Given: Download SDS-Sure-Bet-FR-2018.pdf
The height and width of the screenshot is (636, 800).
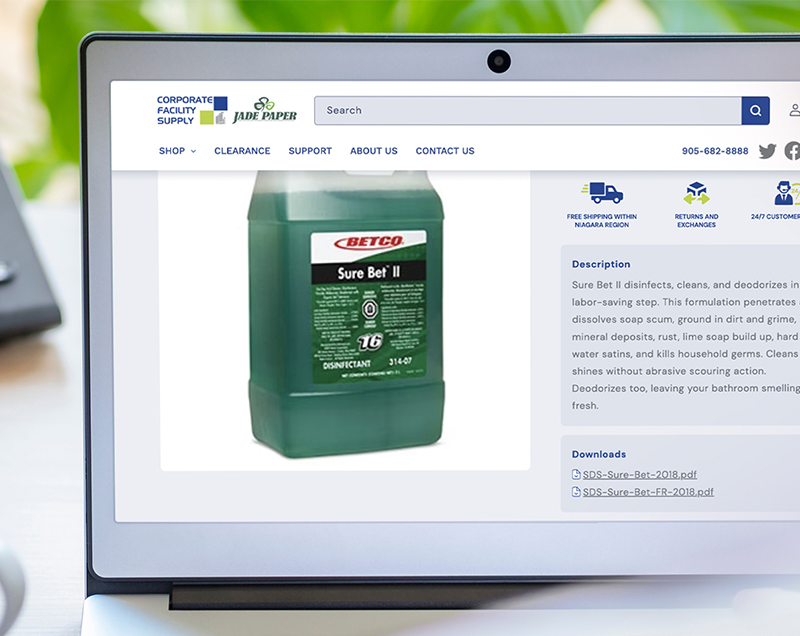Looking at the screenshot, I should (648, 492).
